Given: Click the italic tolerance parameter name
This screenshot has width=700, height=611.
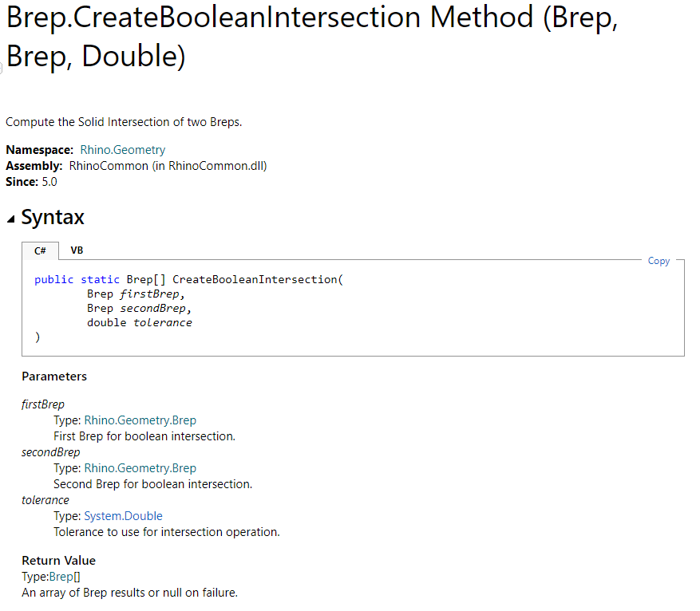Looking at the screenshot, I should [x=45, y=500].
